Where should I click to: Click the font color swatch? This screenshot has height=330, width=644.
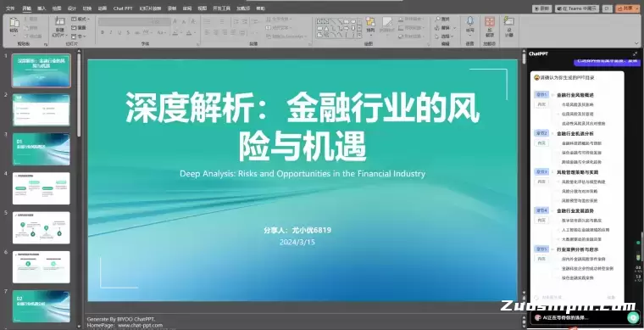pyautogui.click(x=188, y=33)
